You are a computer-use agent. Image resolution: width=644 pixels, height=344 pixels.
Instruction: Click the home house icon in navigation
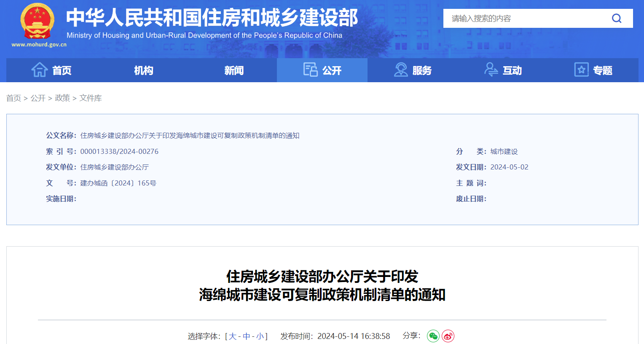tap(40, 70)
